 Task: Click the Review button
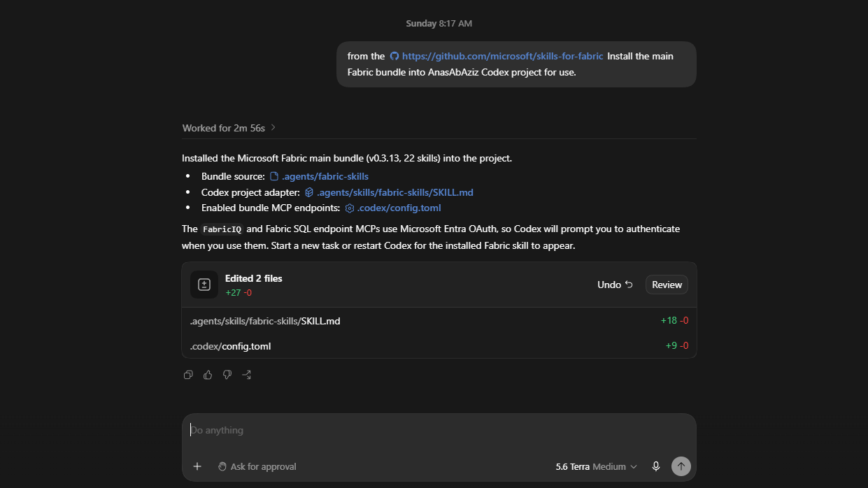667,285
